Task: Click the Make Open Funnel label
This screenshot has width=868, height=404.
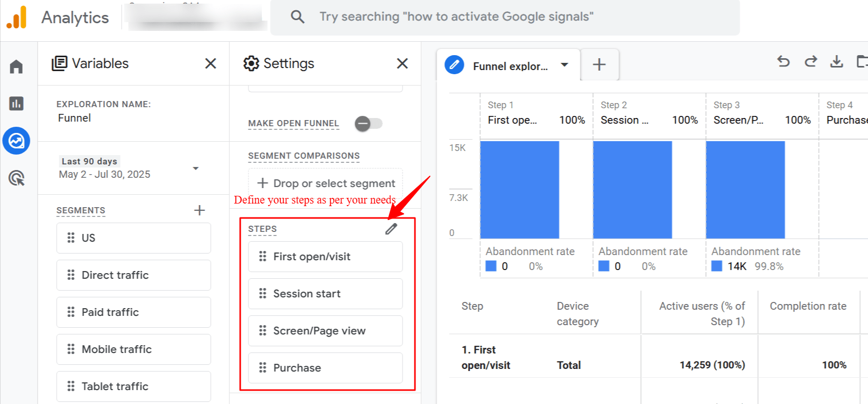Action: tap(293, 124)
